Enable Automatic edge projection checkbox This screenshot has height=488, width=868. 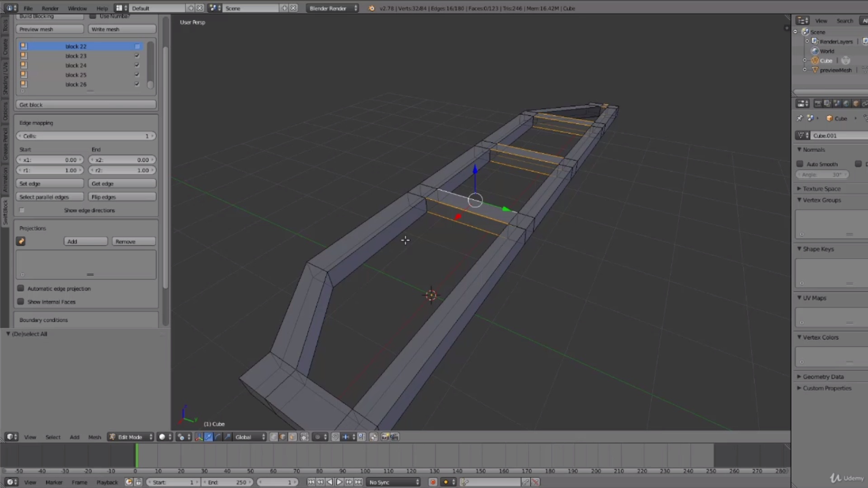(x=21, y=288)
